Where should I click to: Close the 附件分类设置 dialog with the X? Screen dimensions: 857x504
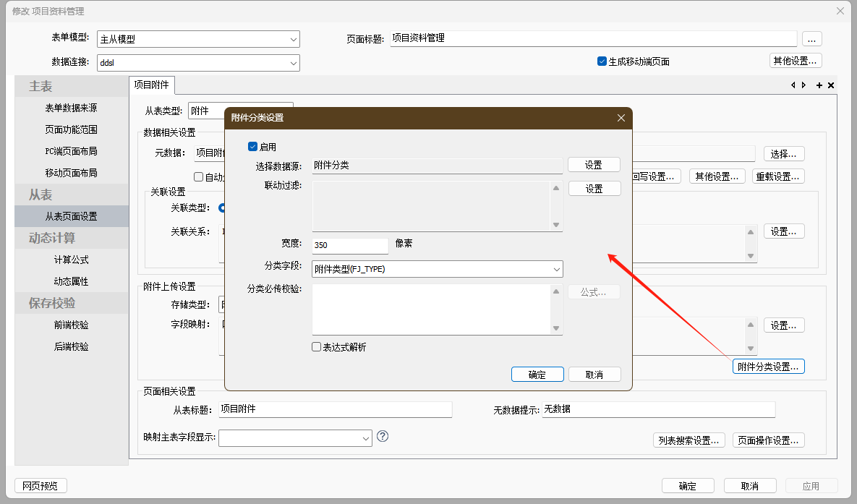(621, 118)
